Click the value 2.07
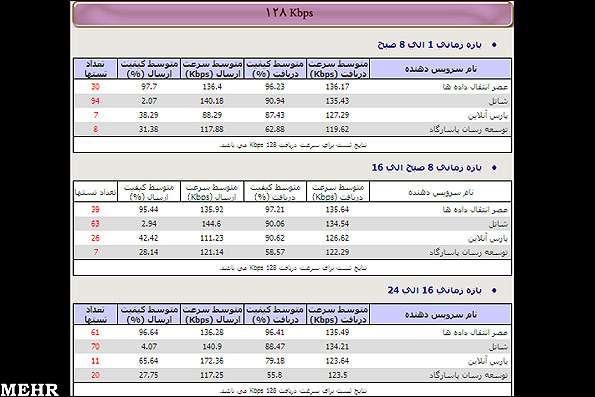This screenshot has height=397, width=595. coord(149,101)
